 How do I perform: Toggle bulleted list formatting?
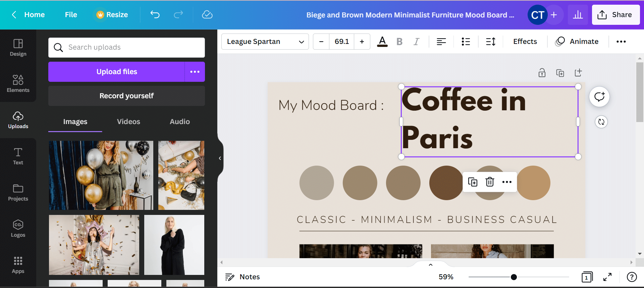coord(466,42)
